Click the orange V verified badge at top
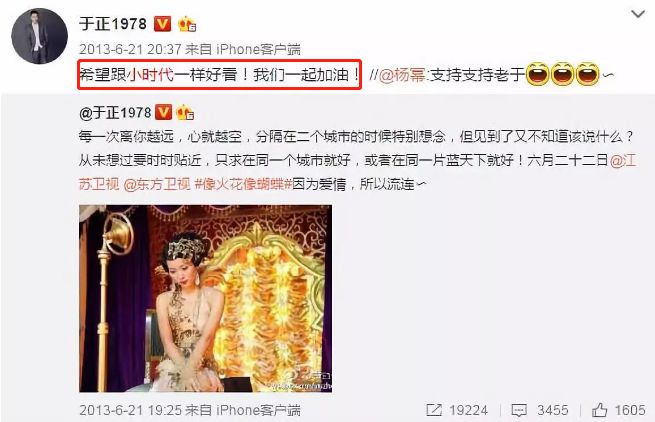Image resolution: width=655 pixels, height=422 pixels. [162, 24]
